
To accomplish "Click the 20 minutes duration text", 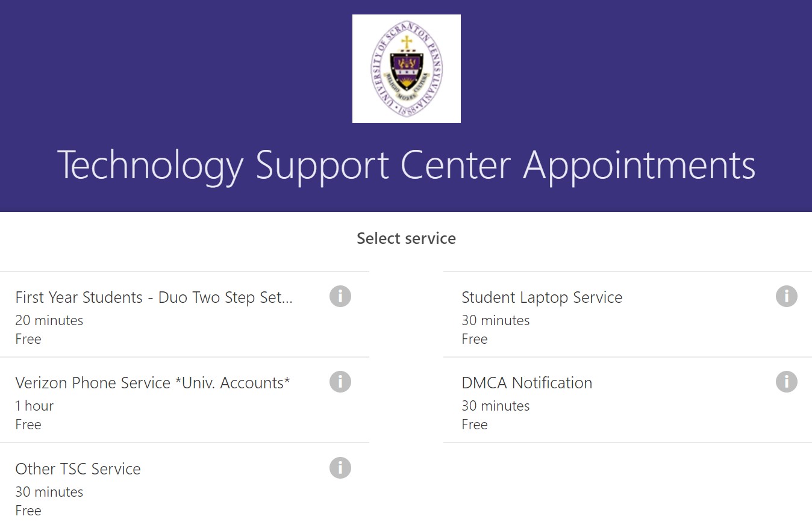I will 49,320.
